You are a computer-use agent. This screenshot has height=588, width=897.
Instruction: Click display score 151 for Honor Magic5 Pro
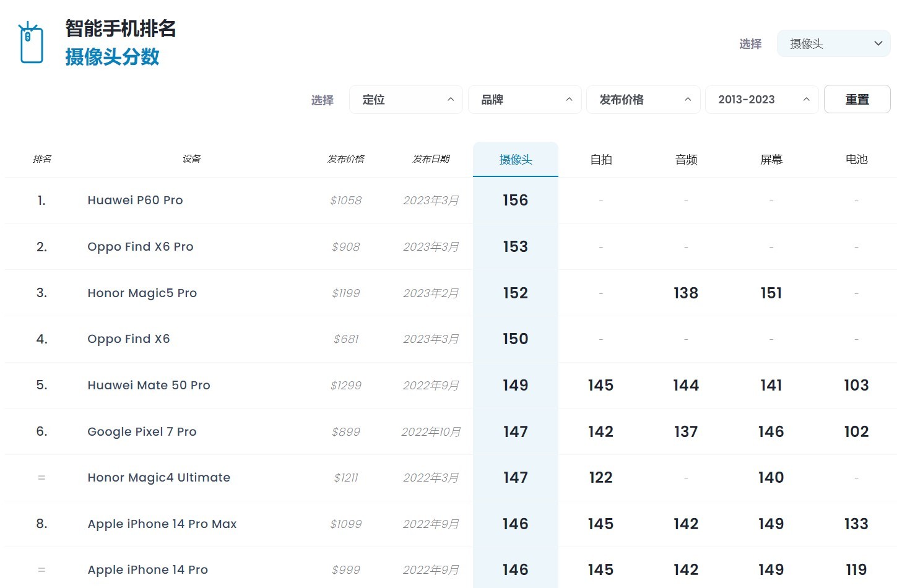coord(771,293)
